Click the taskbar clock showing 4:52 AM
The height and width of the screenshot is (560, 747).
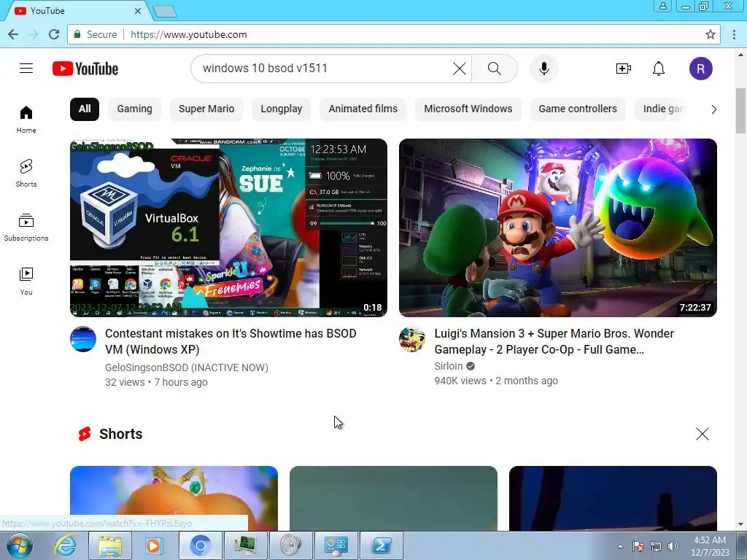point(710,546)
